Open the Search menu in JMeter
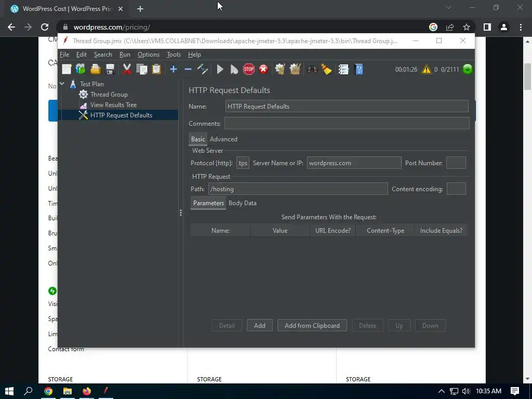532x399 pixels. point(103,54)
